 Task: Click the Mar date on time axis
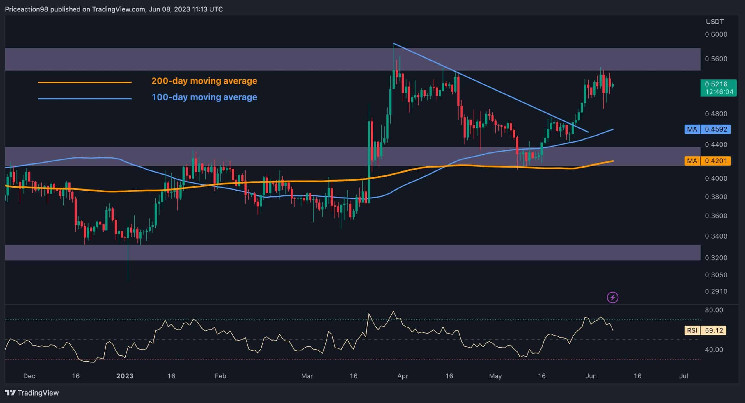(x=307, y=376)
